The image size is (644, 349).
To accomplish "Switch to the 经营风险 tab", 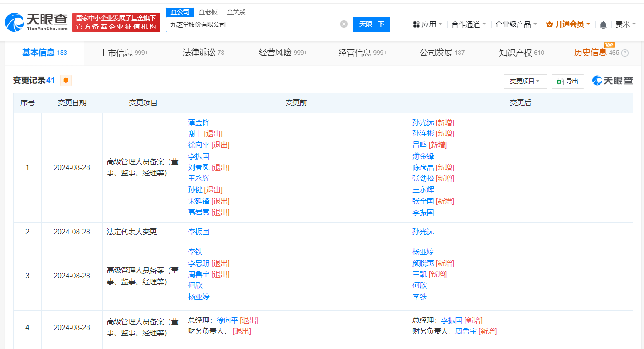I will pos(283,53).
